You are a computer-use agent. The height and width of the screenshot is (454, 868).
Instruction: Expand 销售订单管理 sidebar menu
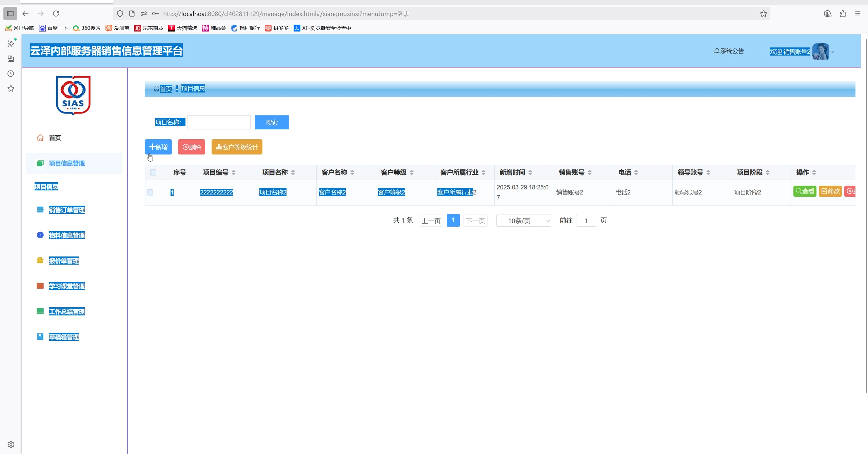[x=67, y=210]
